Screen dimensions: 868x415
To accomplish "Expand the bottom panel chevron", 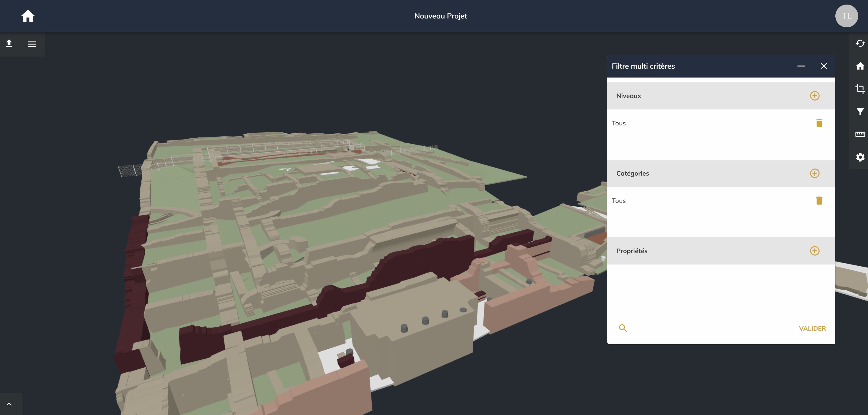I will pyautogui.click(x=9, y=404).
